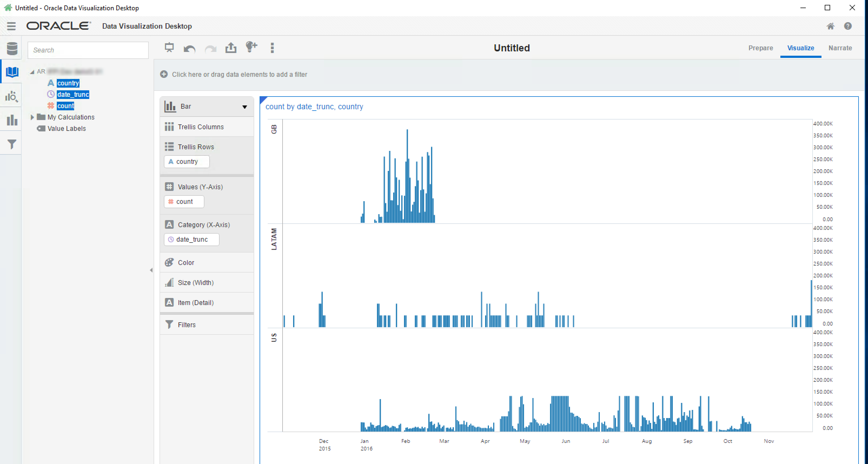Collapse the AR dataset tree node

pos(32,72)
